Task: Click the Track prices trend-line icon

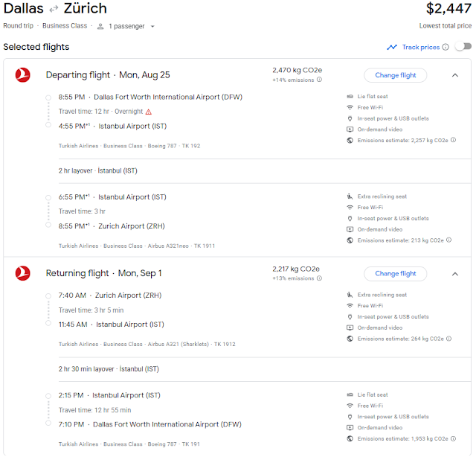Action: click(x=392, y=48)
